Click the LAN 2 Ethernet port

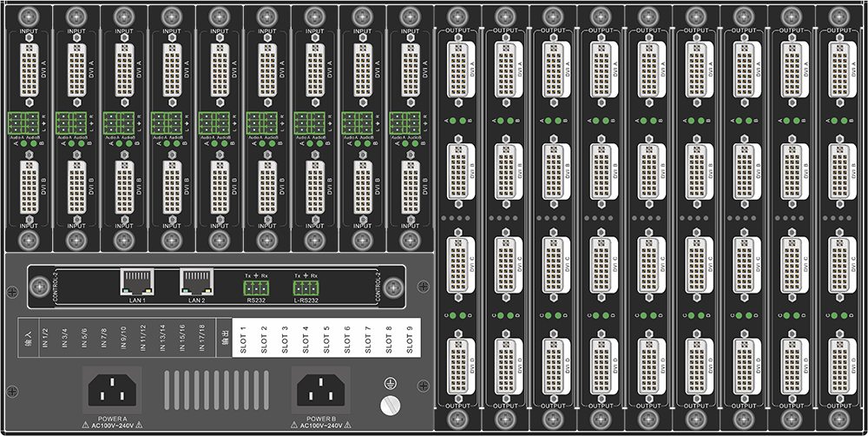coord(194,281)
